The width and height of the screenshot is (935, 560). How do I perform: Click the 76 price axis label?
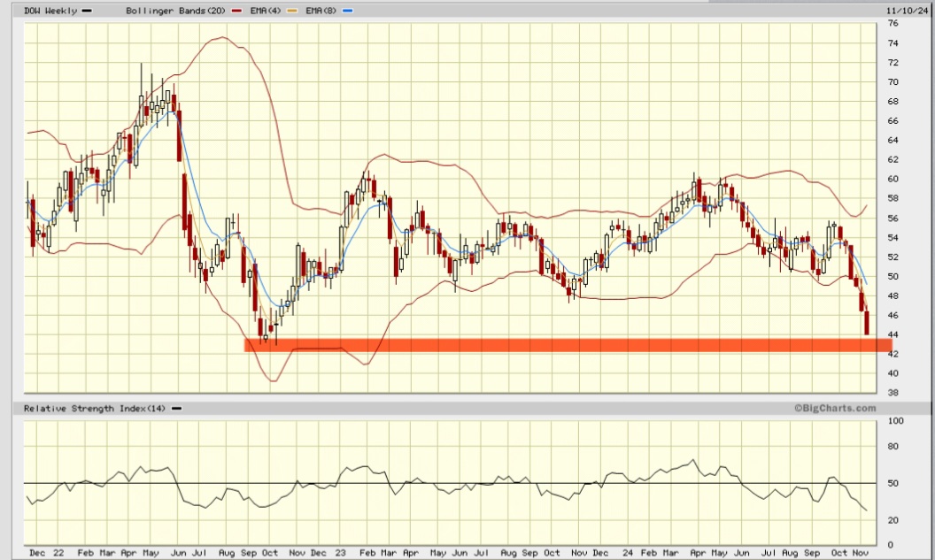(893, 23)
